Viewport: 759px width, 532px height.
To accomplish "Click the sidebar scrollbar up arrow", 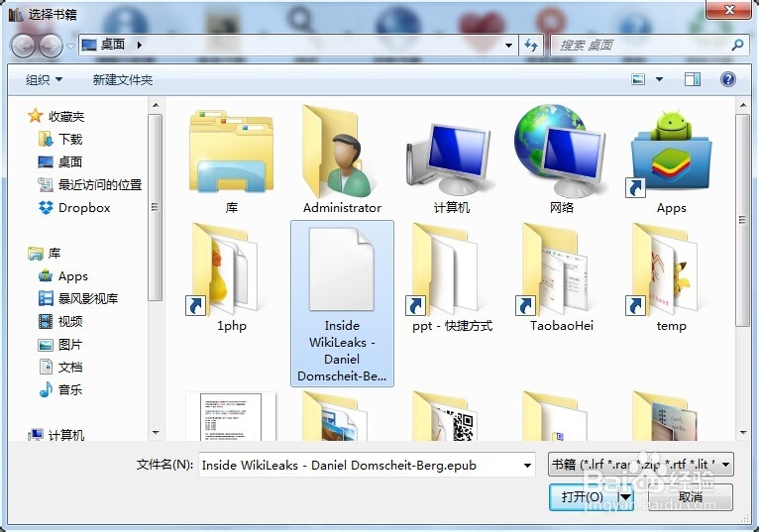I will point(156,105).
